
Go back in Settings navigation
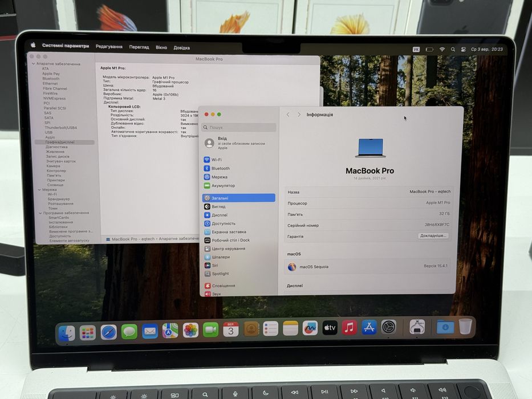[x=288, y=115]
